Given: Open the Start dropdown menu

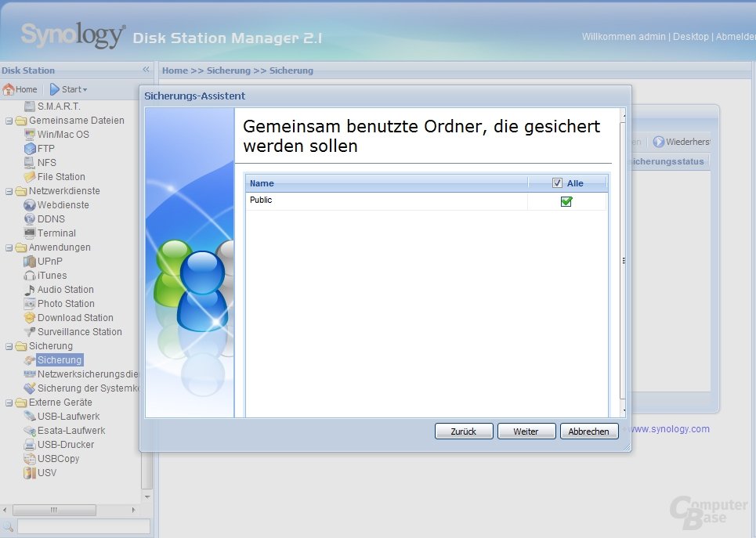Looking at the screenshot, I should point(69,89).
